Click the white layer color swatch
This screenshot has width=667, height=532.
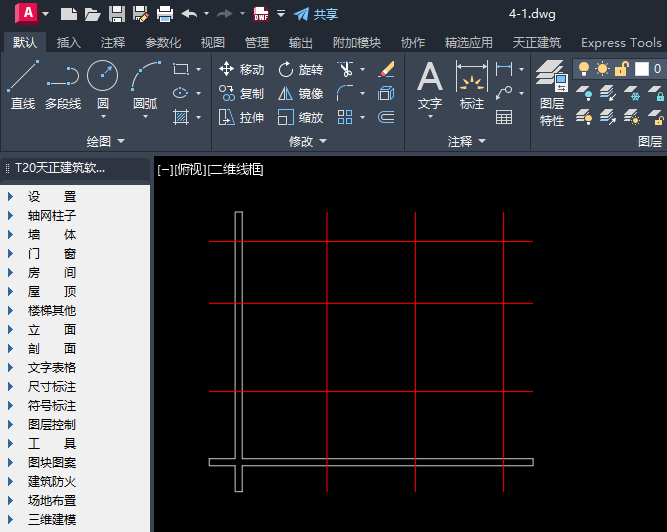tap(641, 69)
